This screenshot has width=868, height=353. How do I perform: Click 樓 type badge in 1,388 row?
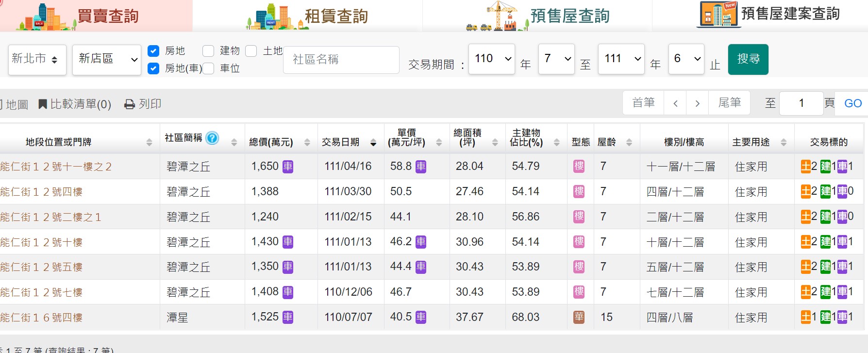pos(579,191)
